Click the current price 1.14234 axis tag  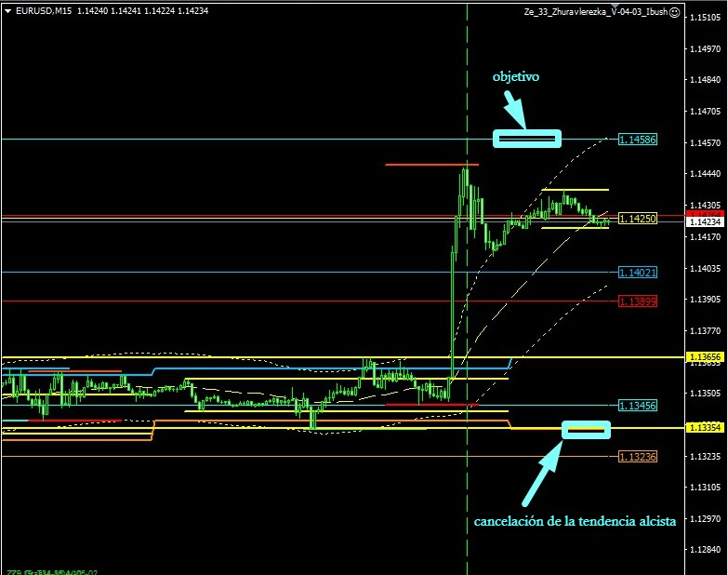[705, 221]
